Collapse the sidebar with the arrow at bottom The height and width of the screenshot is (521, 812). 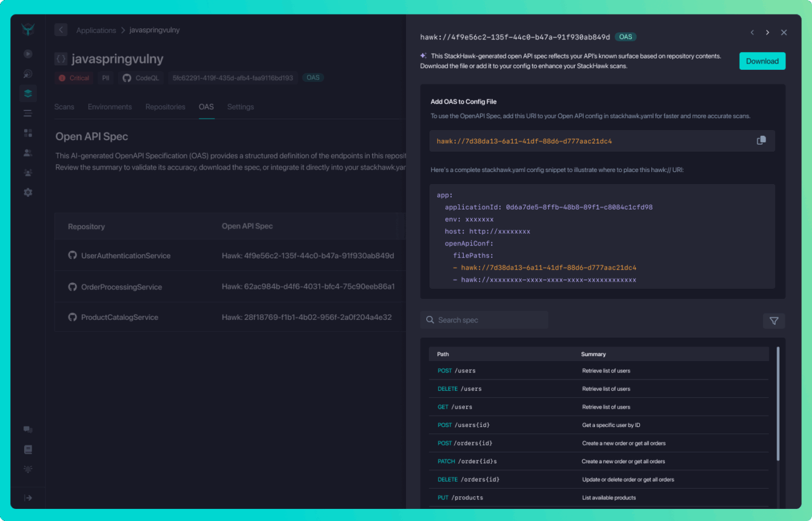(28, 498)
